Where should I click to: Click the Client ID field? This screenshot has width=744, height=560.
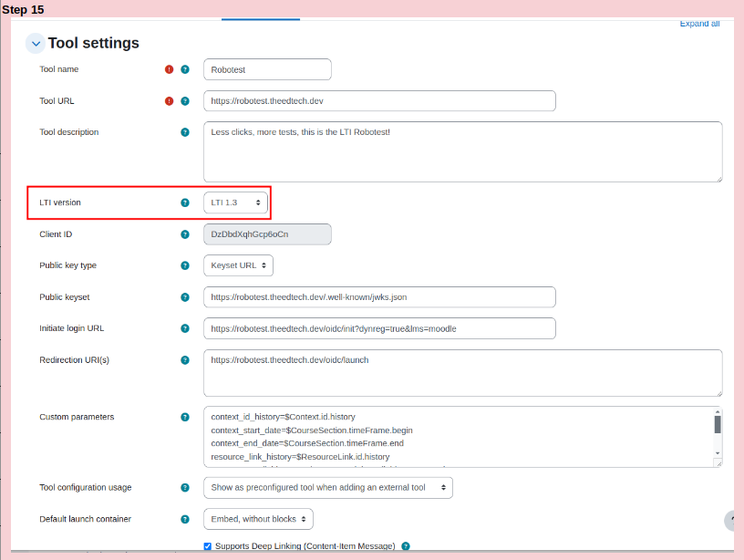[x=267, y=234]
